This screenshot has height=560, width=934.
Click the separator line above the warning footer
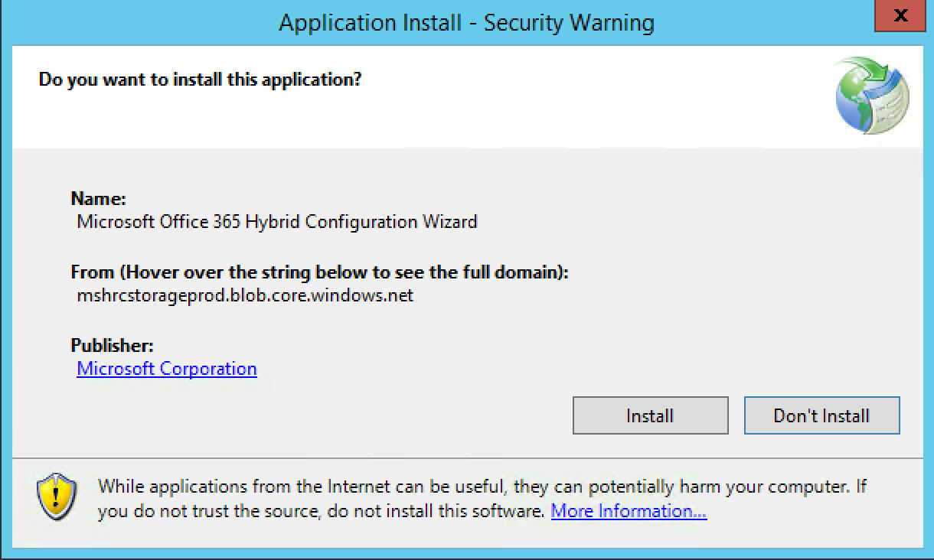pos(467,458)
